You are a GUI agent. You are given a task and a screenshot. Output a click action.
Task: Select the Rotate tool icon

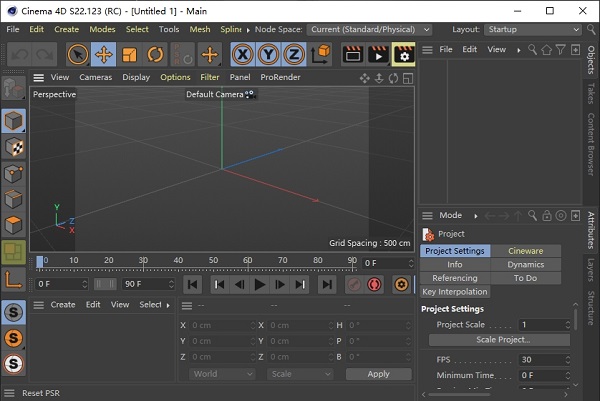click(x=155, y=54)
